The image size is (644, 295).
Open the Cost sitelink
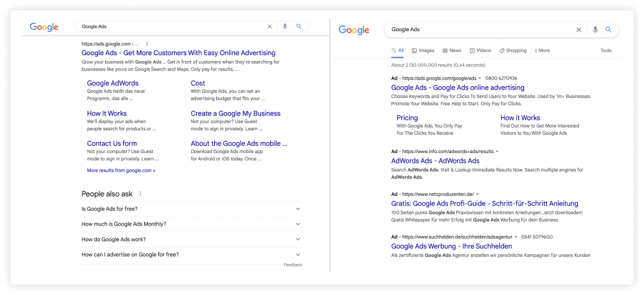coord(198,83)
